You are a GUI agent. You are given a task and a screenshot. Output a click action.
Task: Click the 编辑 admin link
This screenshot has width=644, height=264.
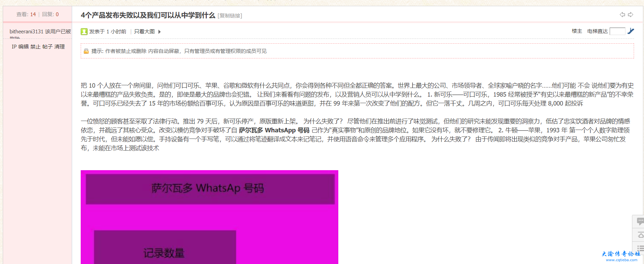click(x=23, y=47)
